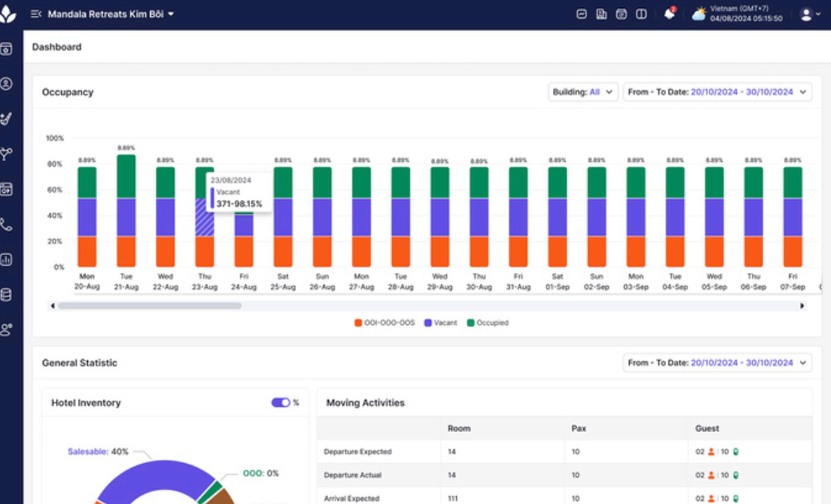This screenshot has height=504, width=831.
Task: Open the reports bar-chart sidebar icon
Action: coord(7,259)
